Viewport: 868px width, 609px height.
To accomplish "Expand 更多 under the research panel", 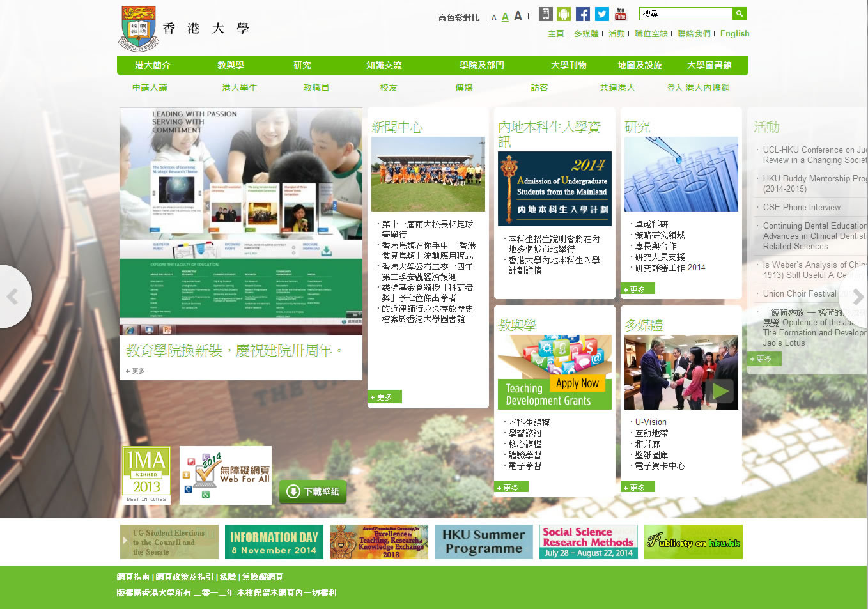I will click(x=637, y=289).
